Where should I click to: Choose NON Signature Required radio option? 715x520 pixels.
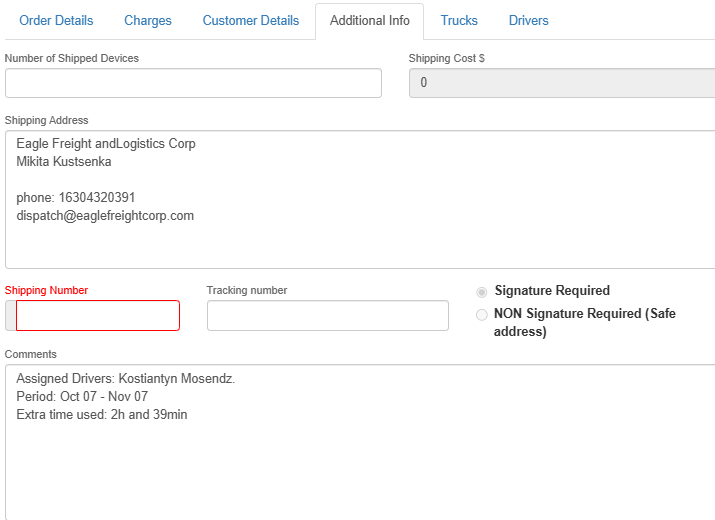[482, 315]
